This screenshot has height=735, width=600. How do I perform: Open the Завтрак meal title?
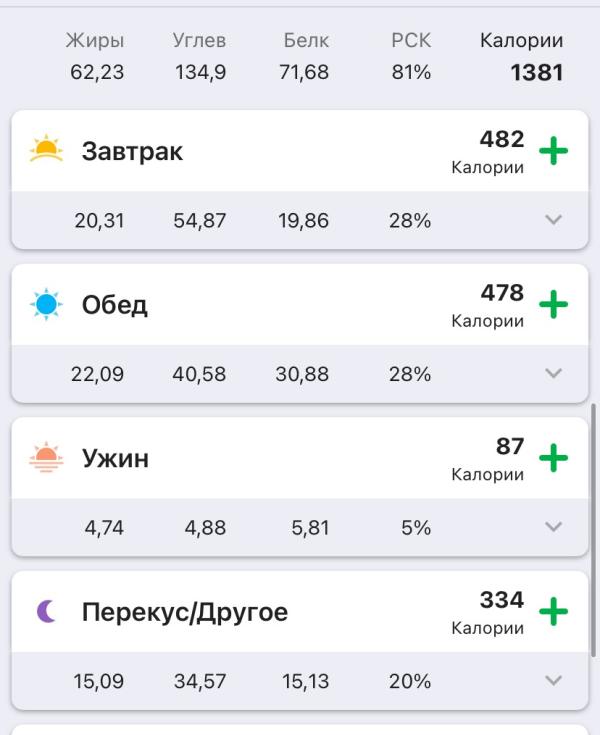tap(132, 152)
